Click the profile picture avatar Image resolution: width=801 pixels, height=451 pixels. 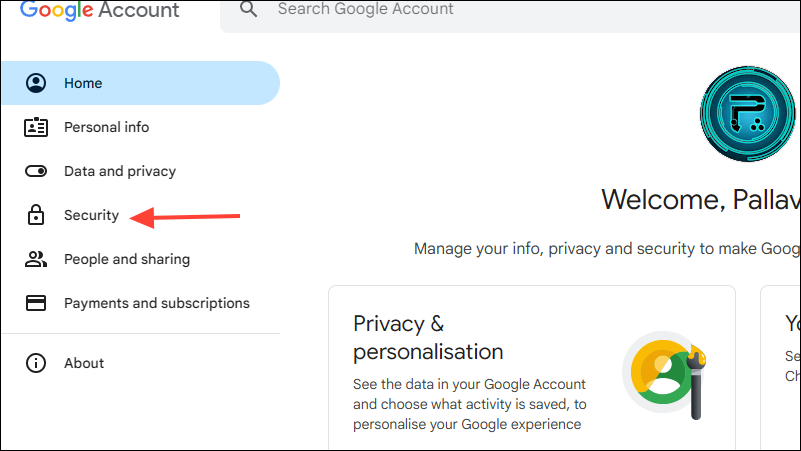[x=747, y=114]
